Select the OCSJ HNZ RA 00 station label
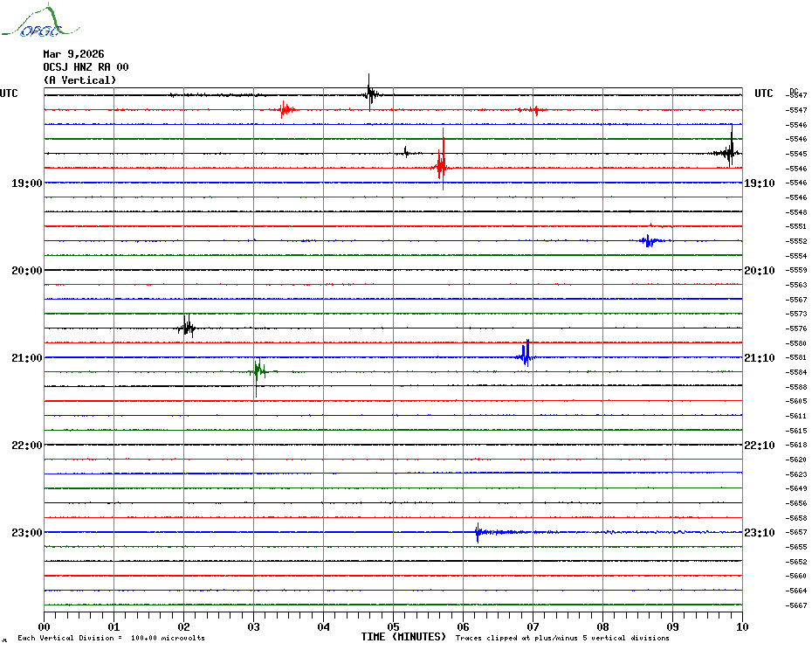 [86, 67]
